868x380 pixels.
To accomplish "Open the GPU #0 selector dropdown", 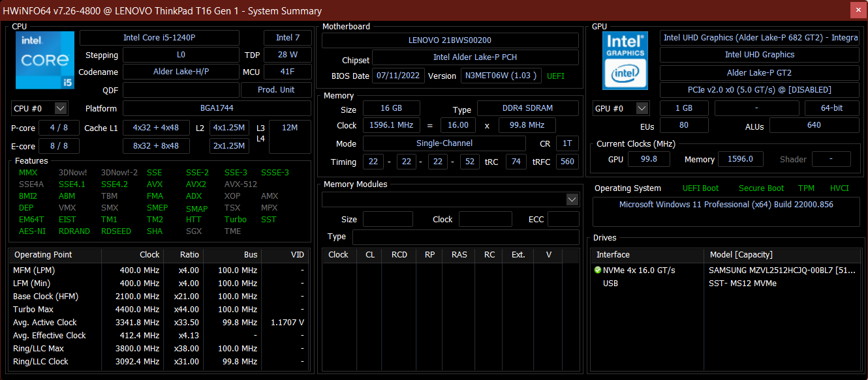I will [x=621, y=108].
